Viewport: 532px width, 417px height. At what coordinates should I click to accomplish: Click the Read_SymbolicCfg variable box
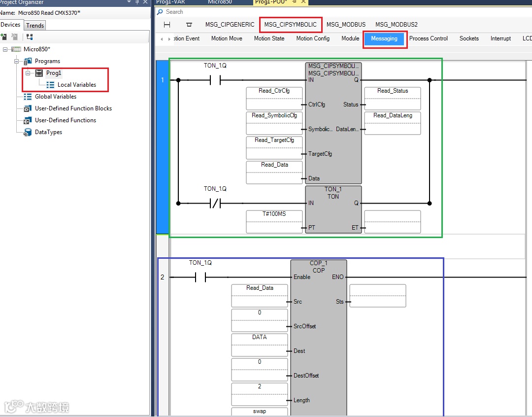pos(274,123)
